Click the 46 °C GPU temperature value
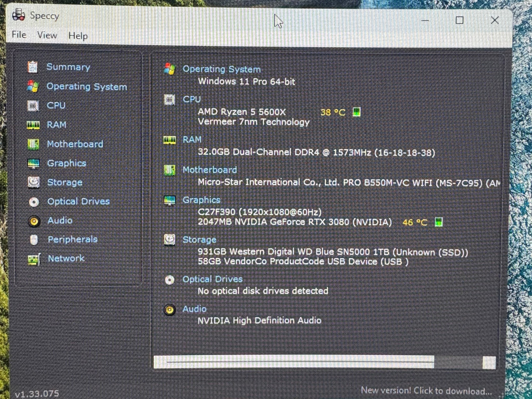The height and width of the screenshot is (399, 532). (415, 222)
